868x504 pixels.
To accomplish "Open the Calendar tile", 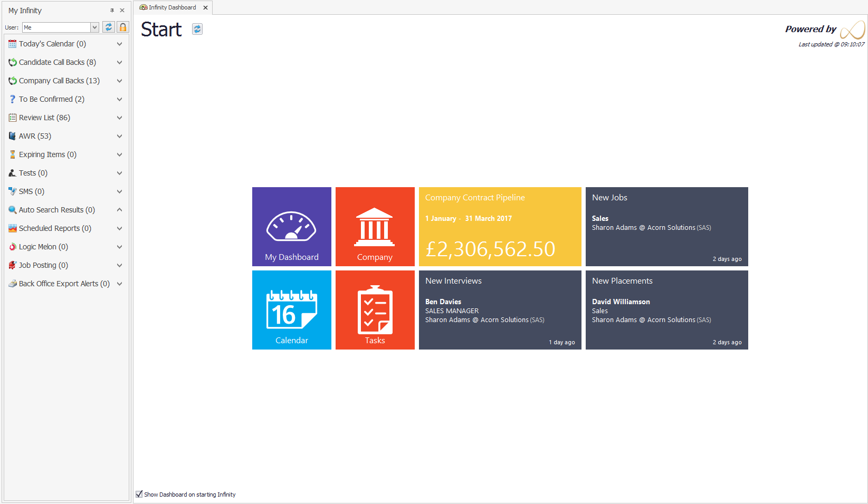I will click(292, 310).
